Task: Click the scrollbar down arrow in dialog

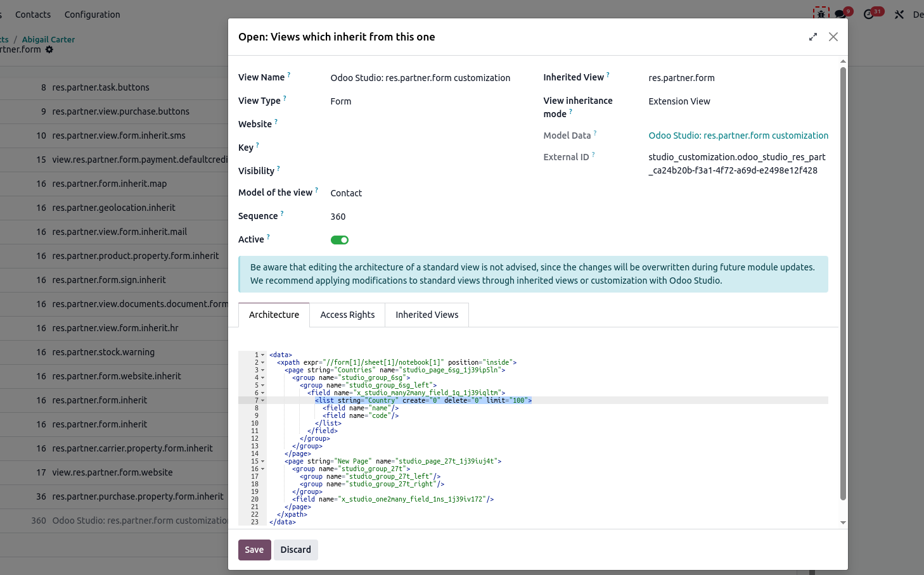Action: [843, 522]
